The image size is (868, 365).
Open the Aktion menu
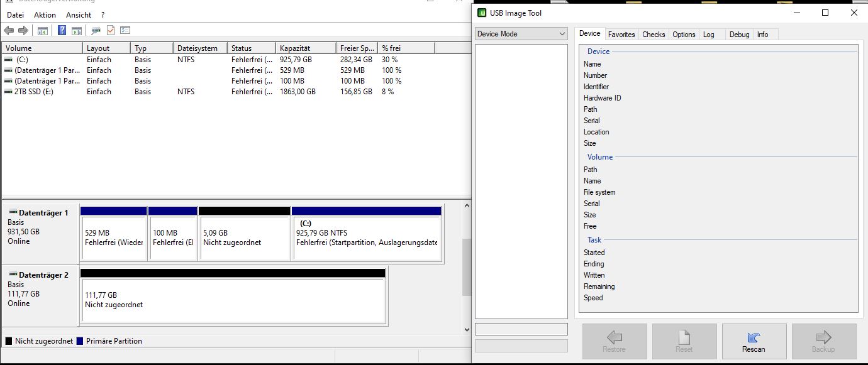45,14
